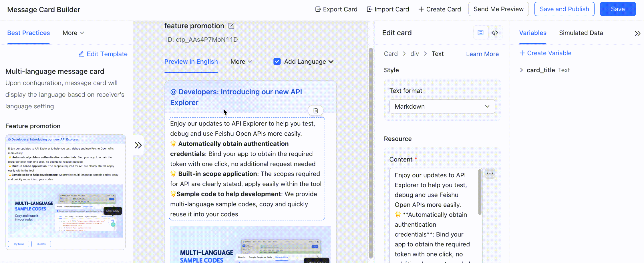Viewport: 644px width, 263px height.
Task: Click Import Card in the top bar
Action: [x=388, y=9]
